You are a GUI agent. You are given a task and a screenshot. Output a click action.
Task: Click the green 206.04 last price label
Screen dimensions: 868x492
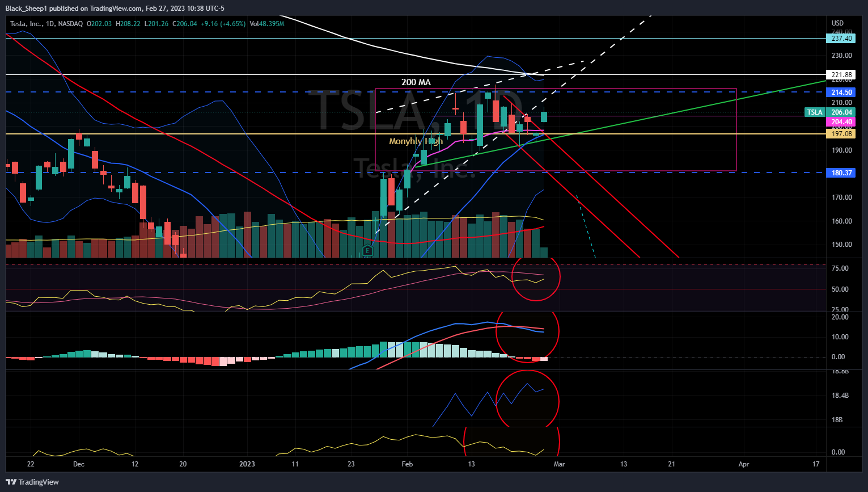click(841, 112)
